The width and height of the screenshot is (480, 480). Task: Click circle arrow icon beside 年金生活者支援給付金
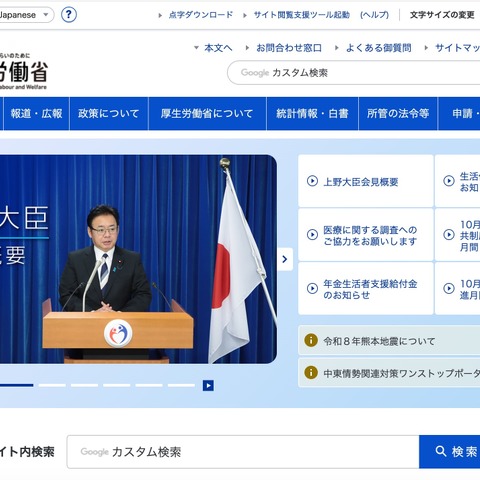[x=312, y=288]
